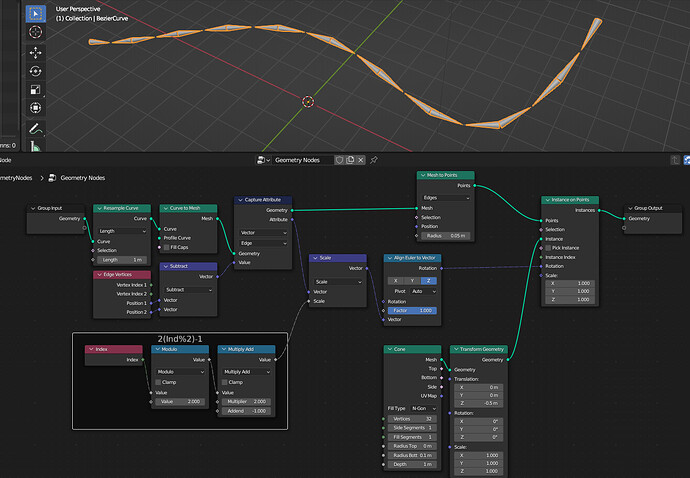Image resolution: width=690 pixels, height=478 pixels.
Task: Click Cone Depth 1 m field
Action: pos(412,464)
